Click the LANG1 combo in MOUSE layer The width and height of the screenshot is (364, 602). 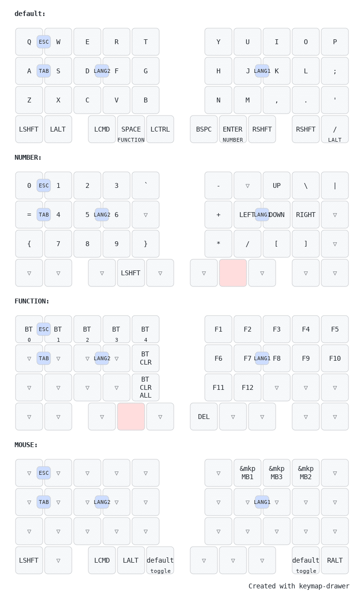pyautogui.click(x=262, y=502)
